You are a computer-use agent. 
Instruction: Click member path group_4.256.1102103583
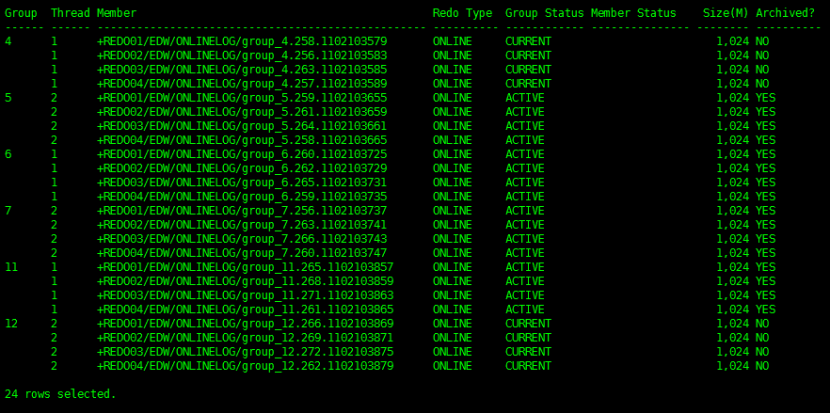coord(242,56)
